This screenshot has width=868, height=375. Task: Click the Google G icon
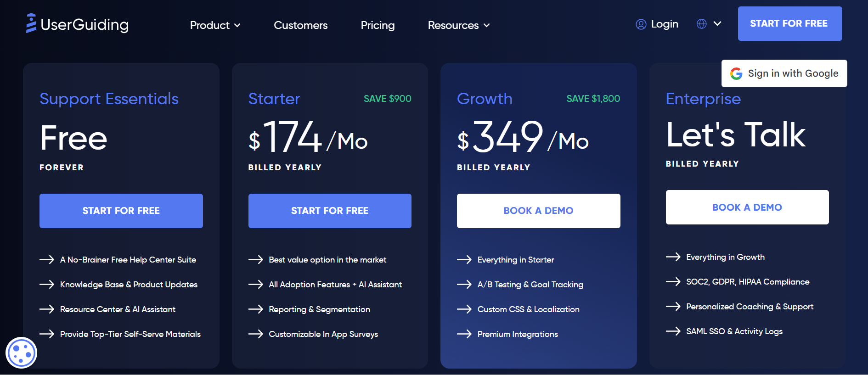tap(736, 73)
